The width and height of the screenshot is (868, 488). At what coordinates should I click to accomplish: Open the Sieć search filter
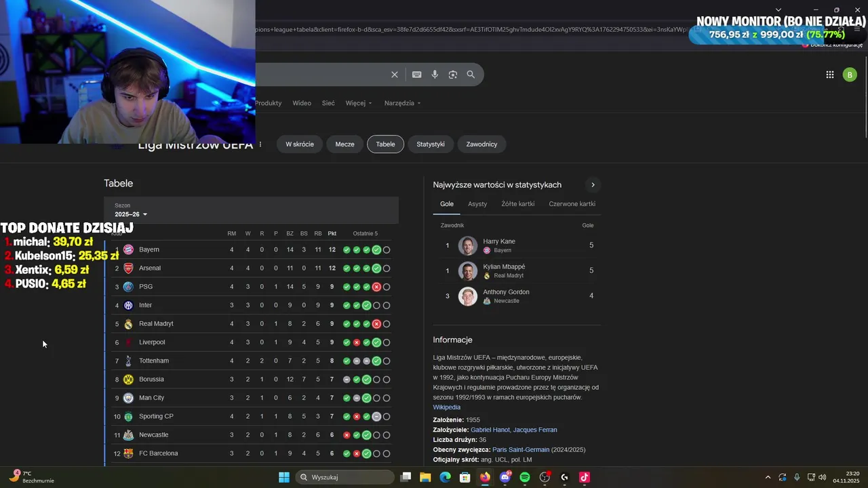[328, 103]
